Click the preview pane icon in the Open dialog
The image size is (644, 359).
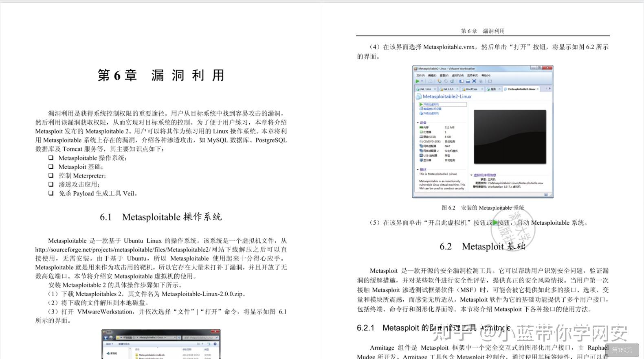click(x=209, y=344)
